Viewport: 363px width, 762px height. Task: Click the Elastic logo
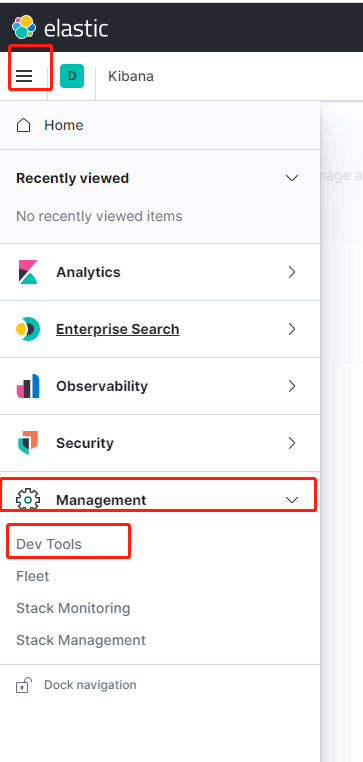pyautogui.click(x=60, y=27)
